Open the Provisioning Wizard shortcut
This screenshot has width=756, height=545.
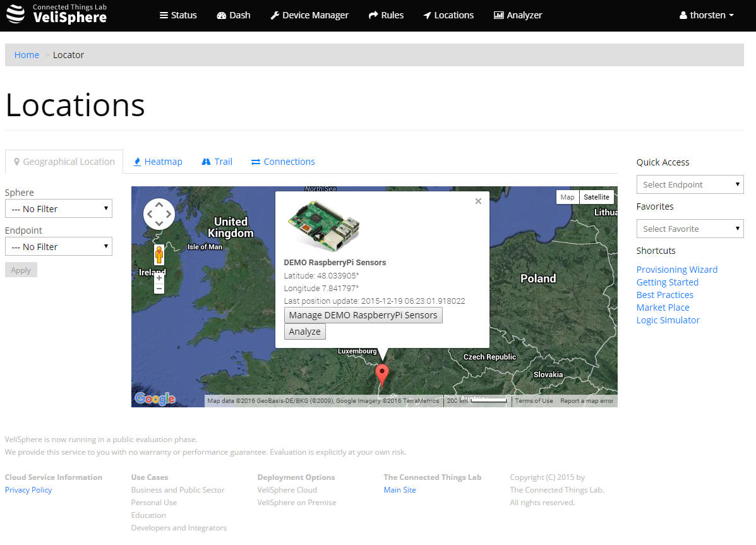(x=677, y=270)
